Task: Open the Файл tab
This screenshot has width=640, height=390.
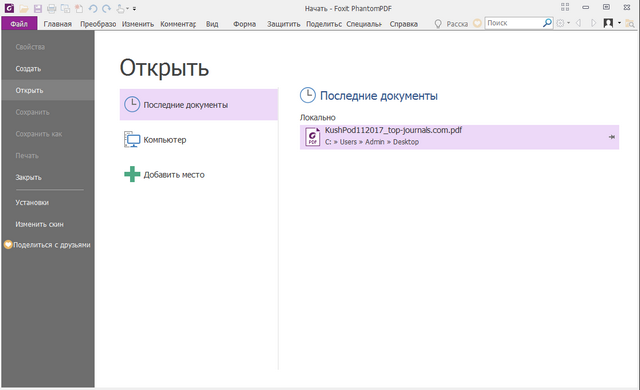Action: (19, 24)
